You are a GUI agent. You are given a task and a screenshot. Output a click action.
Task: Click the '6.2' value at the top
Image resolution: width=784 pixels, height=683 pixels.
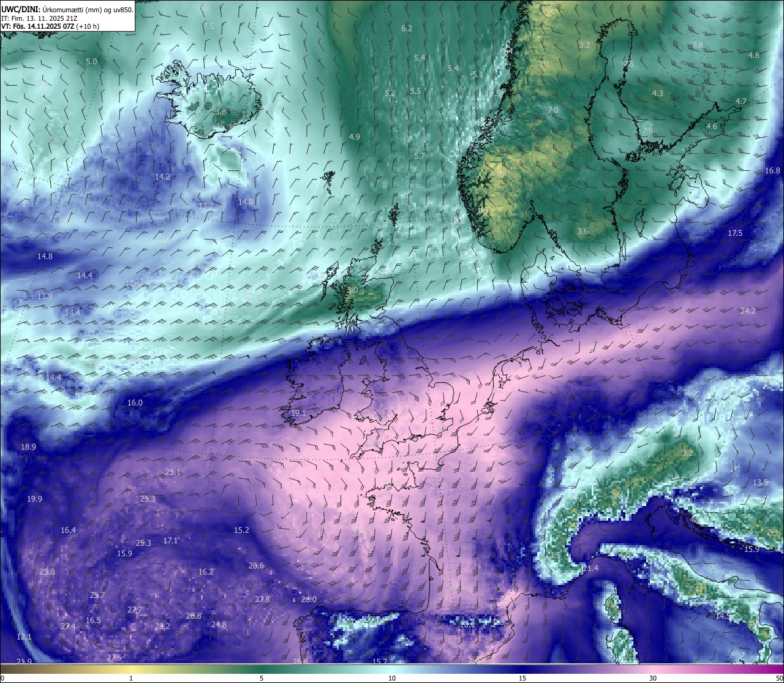407,29
